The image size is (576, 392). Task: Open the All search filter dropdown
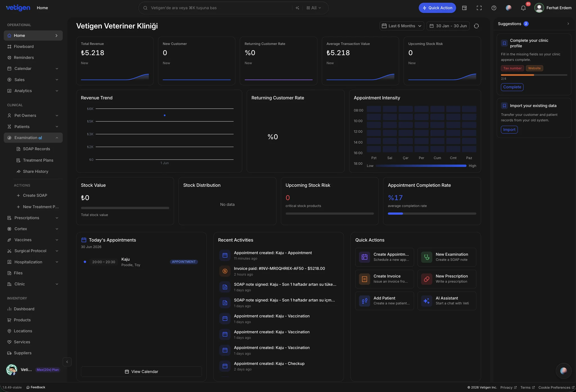pyautogui.click(x=314, y=8)
